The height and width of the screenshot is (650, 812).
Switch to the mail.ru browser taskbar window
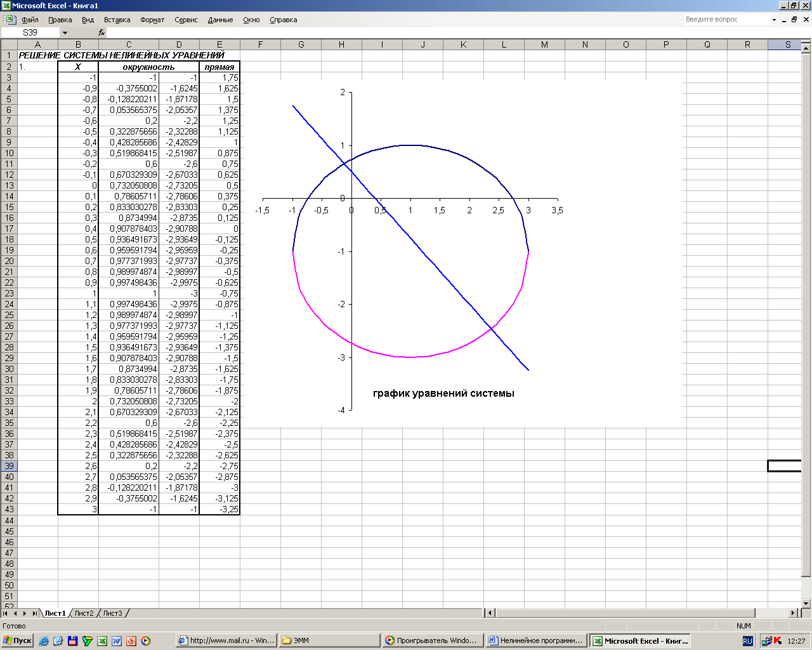coord(226,641)
